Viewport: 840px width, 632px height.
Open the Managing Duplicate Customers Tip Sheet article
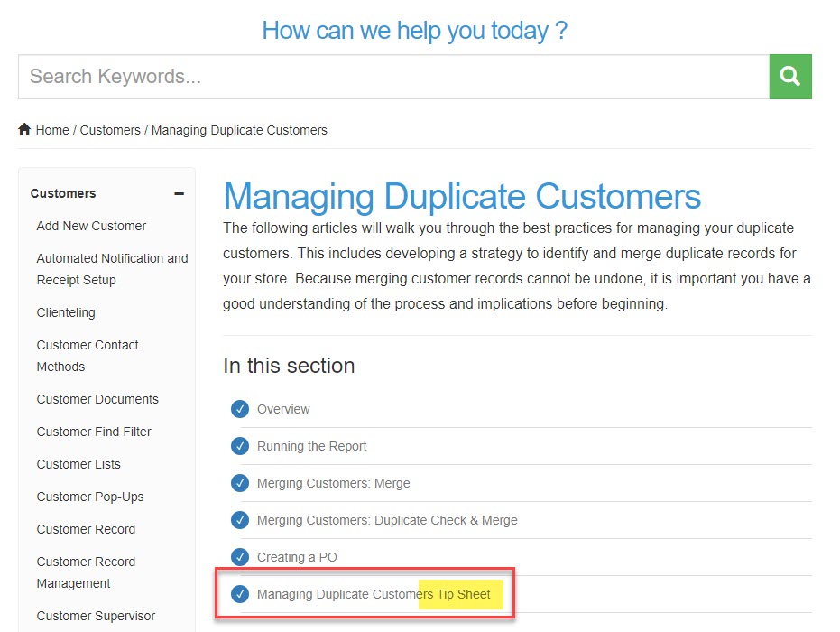click(374, 594)
